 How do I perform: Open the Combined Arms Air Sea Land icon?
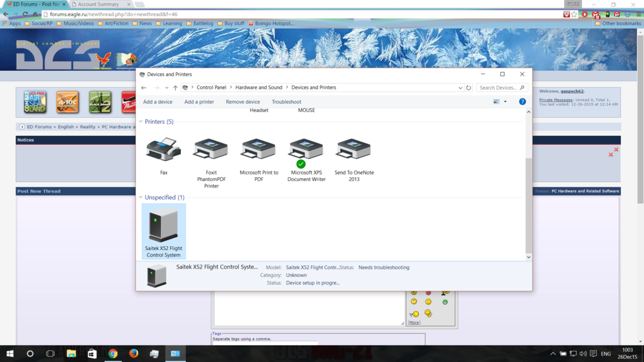(35, 102)
